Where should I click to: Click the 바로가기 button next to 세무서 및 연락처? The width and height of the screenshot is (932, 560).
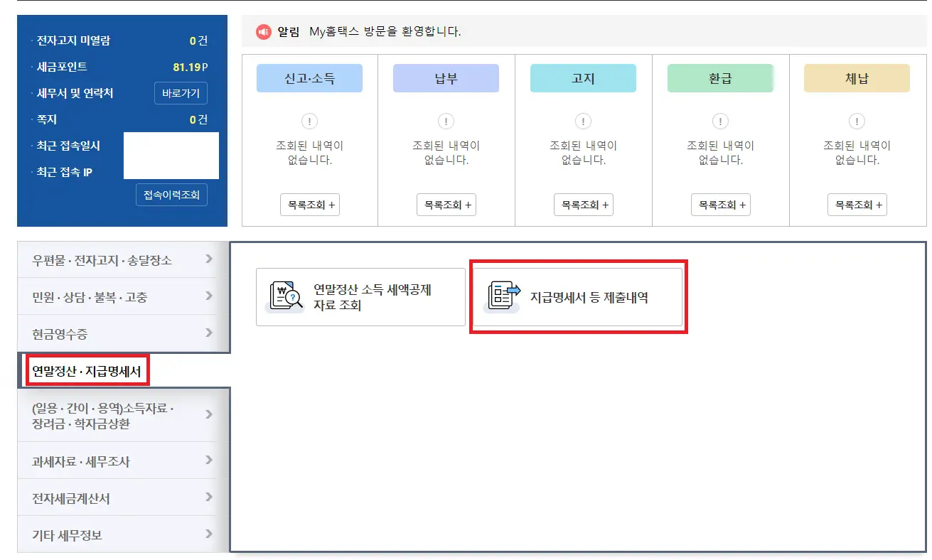(x=181, y=93)
